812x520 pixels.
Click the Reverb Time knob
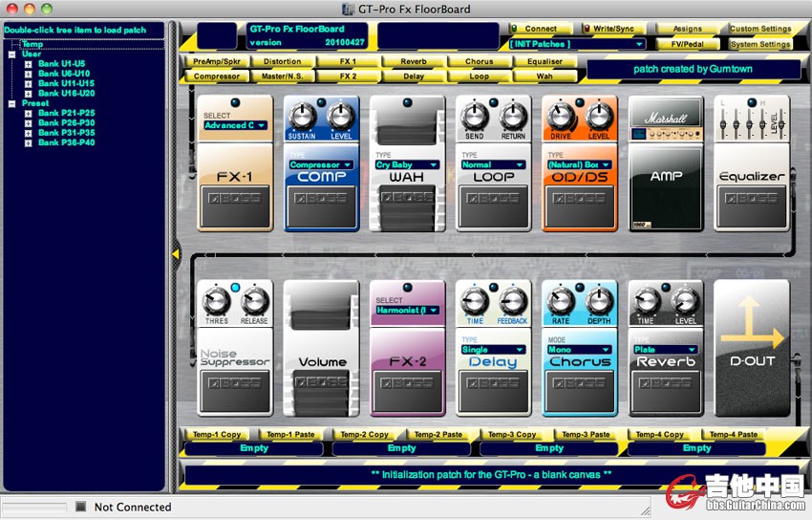[x=647, y=301]
